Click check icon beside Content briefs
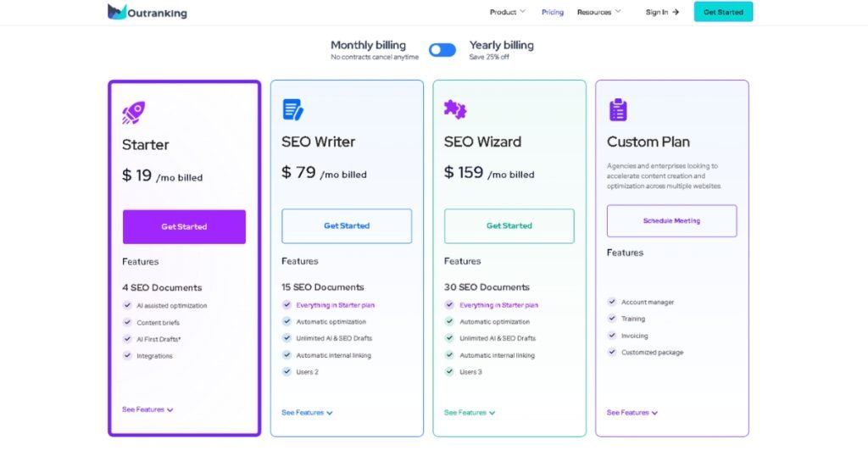The image size is (868, 456). click(127, 322)
